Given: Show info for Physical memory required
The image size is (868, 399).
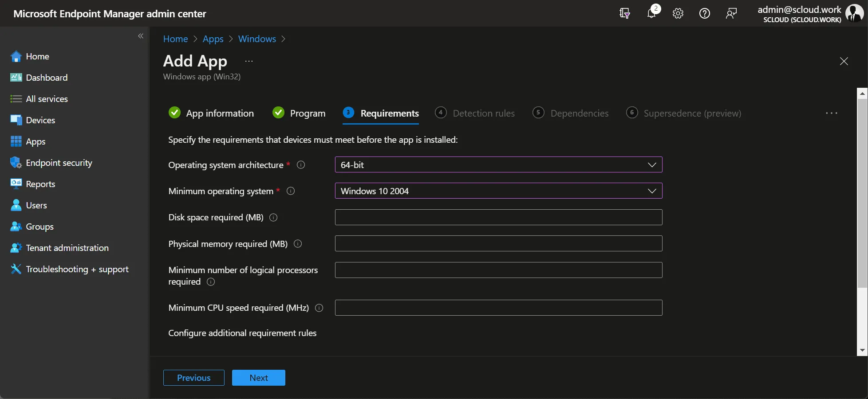Looking at the screenshot, I should pyautogui.click(x=298, y=244).
